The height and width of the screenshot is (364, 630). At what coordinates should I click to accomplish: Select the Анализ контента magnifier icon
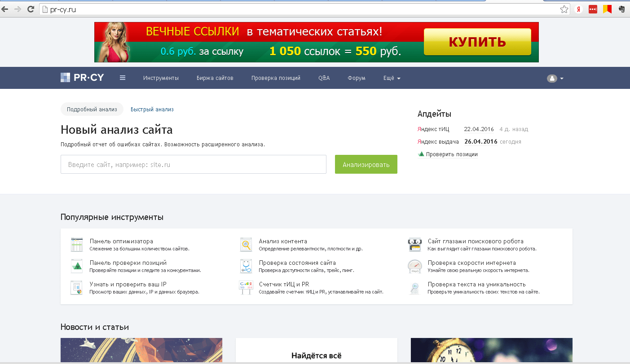click(246, 244)
